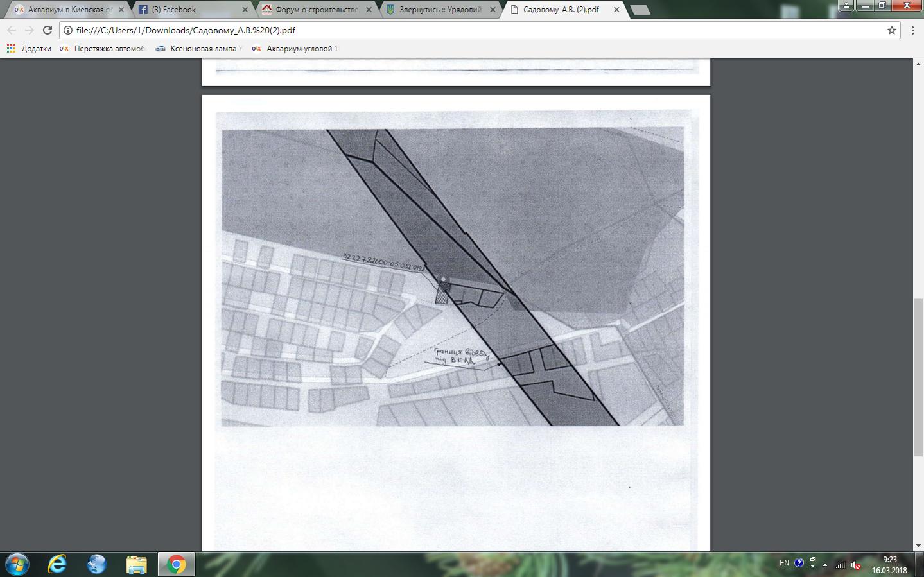Image resolution: width=924 pixels, height=577 pixels.
Task: Show hidden system tray icons
Action: coord(824,565)
